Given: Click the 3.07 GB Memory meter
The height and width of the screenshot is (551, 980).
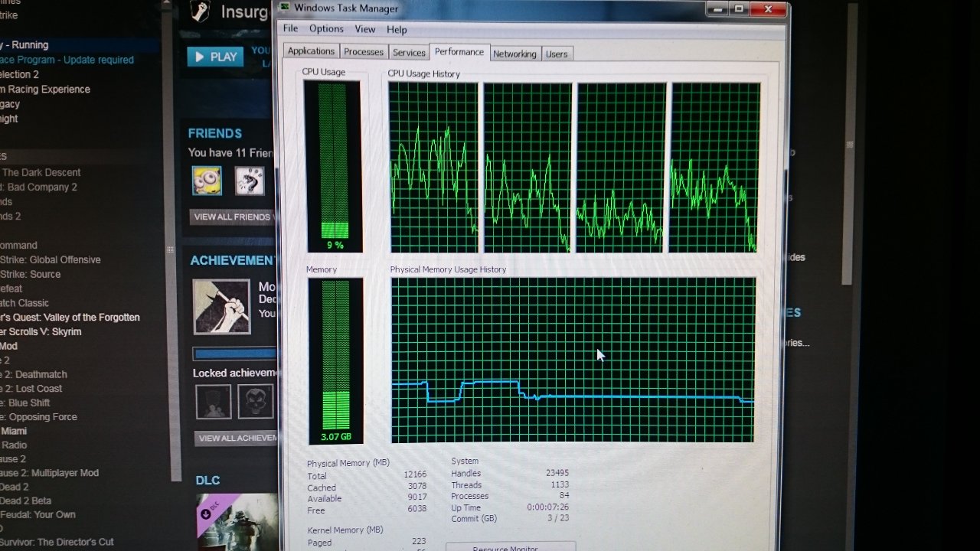Looking at the screenshot, I should coord(335,360).
